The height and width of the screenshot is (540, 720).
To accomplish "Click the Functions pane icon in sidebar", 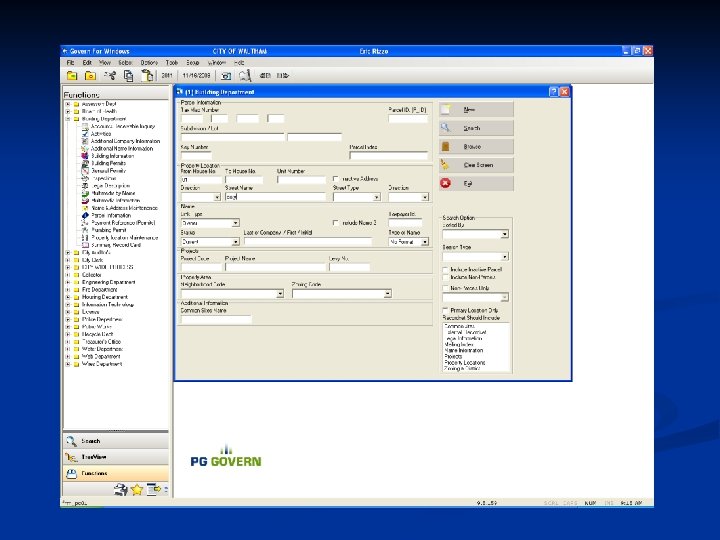I will click(71, 473).
